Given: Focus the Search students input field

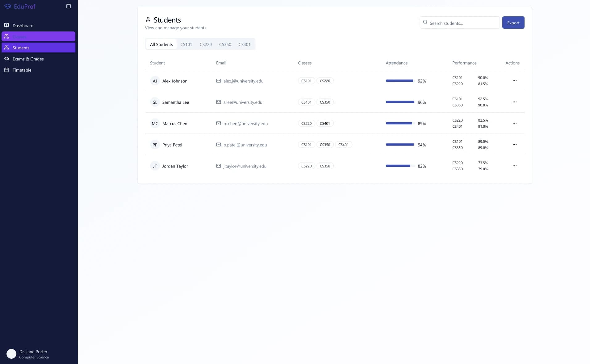Looking at the screenshot, I should [459, 23].
